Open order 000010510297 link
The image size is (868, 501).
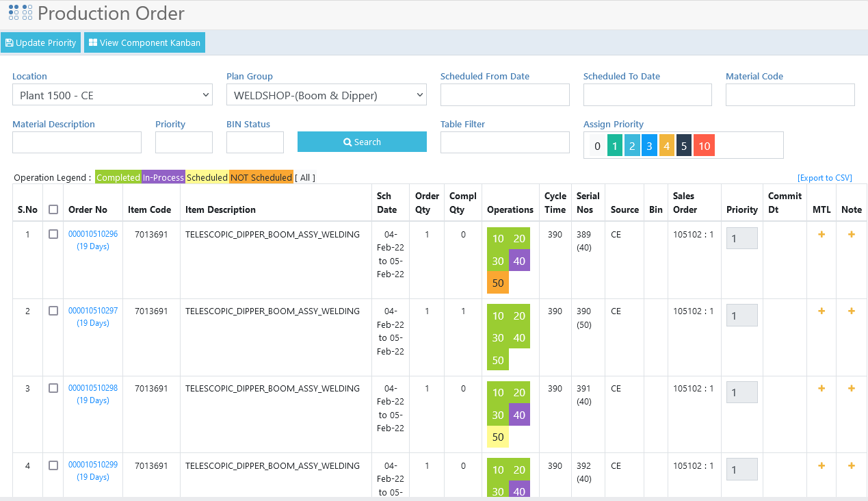[x=93, y=311]
